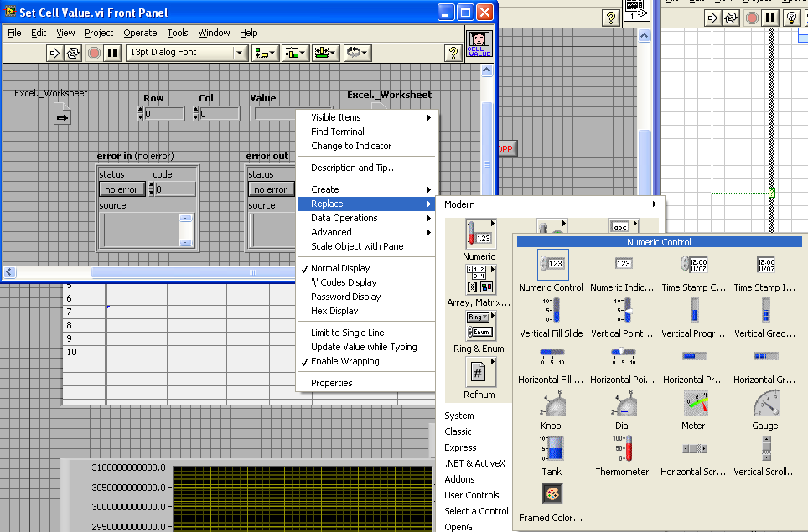Toggle Normal Display option

[x=339, y=268]
